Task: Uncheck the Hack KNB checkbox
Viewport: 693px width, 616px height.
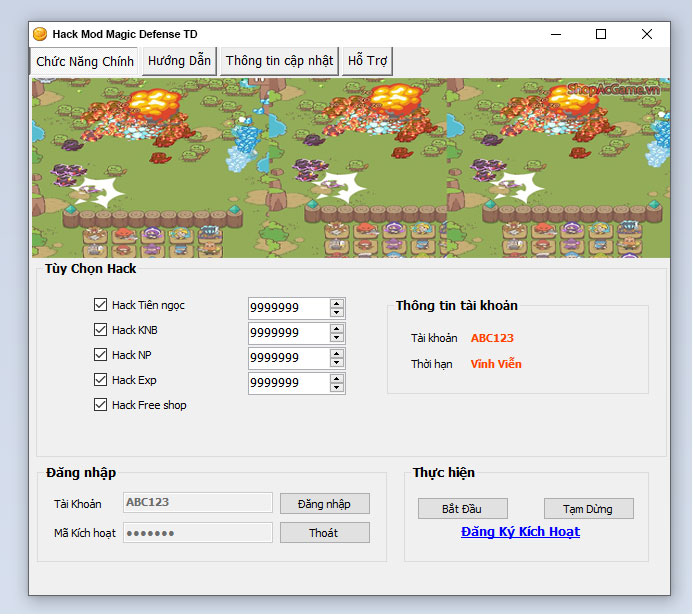Action: (100, 330)
